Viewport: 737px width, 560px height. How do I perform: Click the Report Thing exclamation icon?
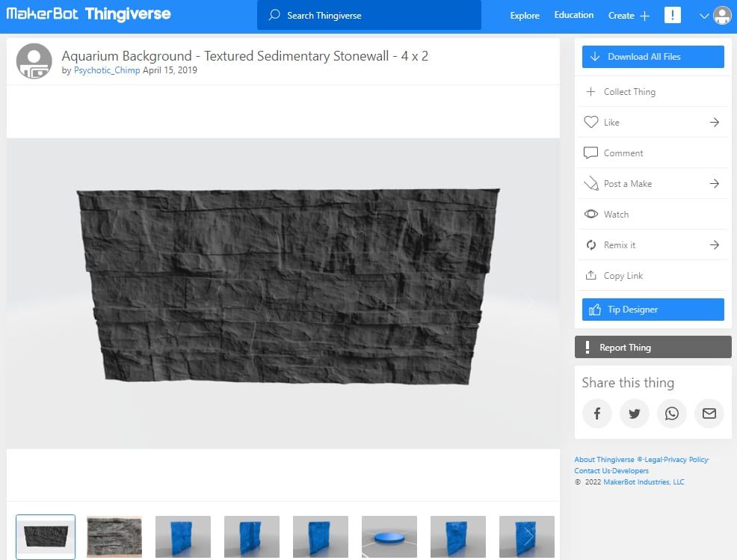point(587,346)
